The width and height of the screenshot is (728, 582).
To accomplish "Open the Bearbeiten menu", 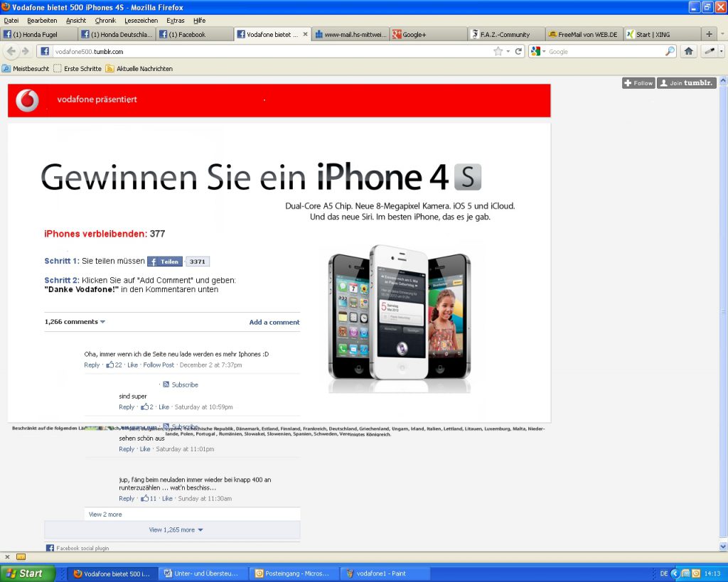I will point(42,21).
